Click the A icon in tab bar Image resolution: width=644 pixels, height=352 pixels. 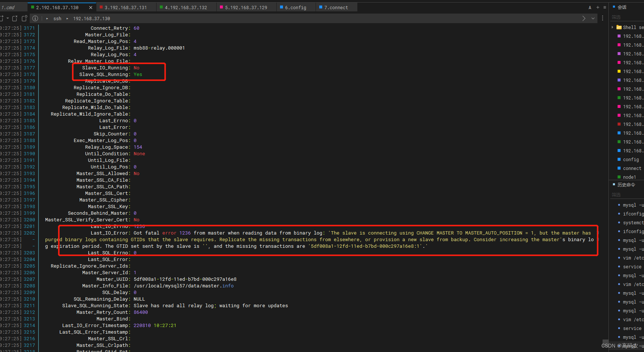(590, 7)
